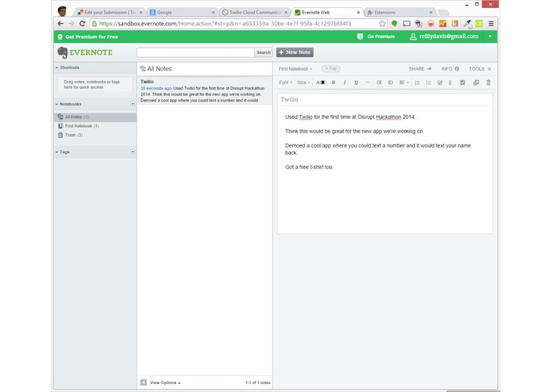Click the Go Premium link

(x=376, y=37)
